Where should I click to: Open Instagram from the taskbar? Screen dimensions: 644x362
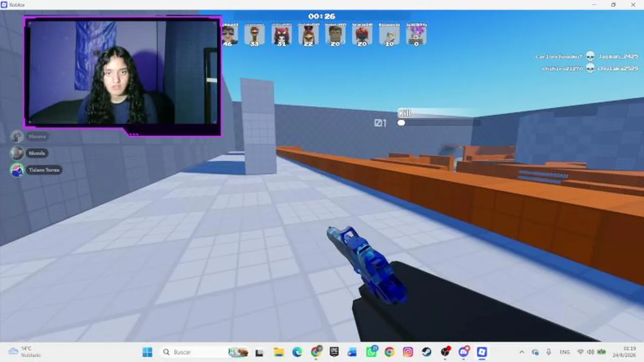(408, 352)
